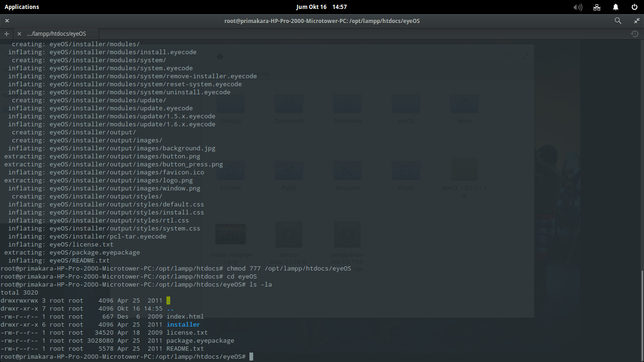Open a new terminal tab with the plus button
Image resolution: width=644 pixels, height=362 pixels.
pyautogui.click(x=6, y=33)
